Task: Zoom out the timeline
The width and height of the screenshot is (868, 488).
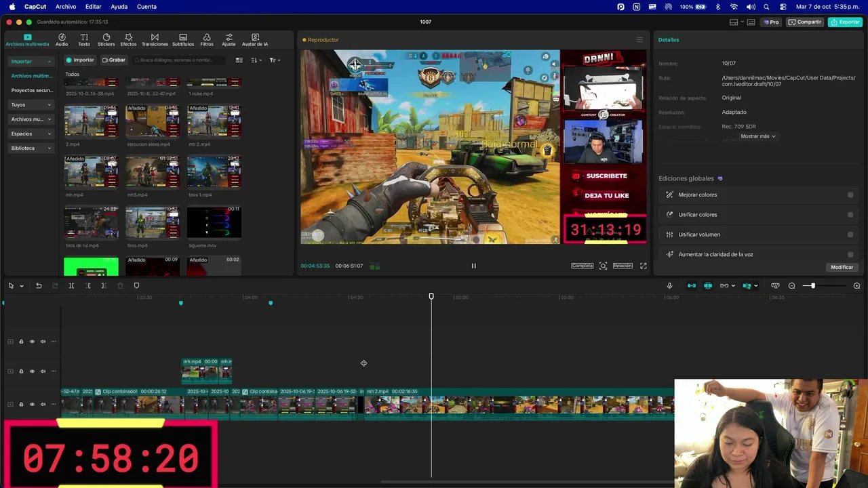Action: tap(791, 286)
